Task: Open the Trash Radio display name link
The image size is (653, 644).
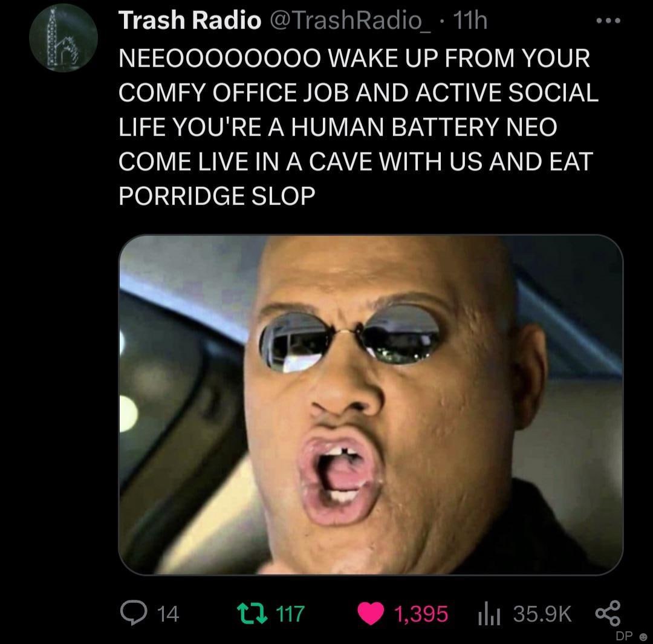Action: point(189,20)
